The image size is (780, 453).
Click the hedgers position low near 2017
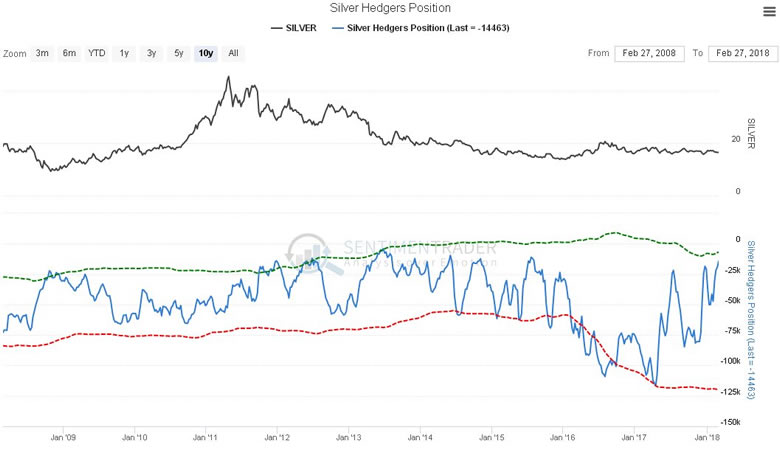656,385
